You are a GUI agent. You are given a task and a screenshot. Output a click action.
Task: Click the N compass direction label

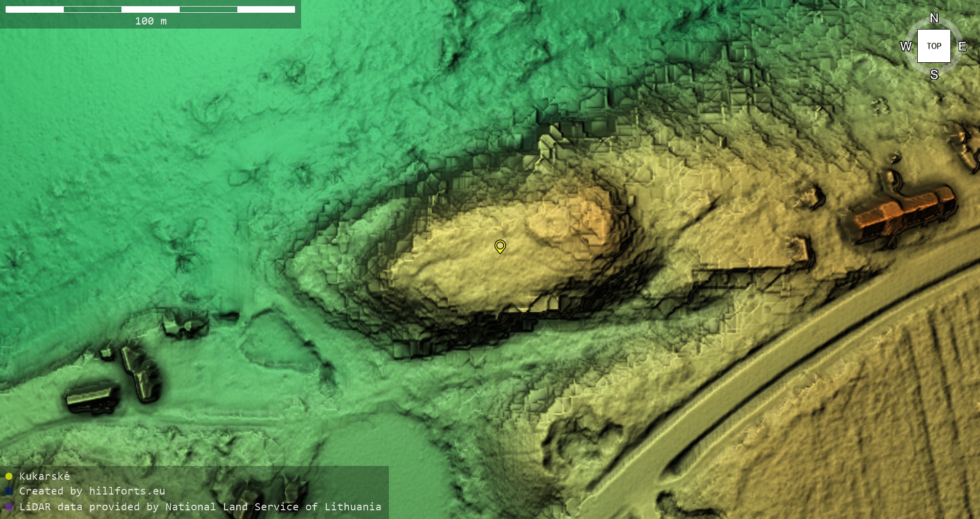tap(934, 18)
